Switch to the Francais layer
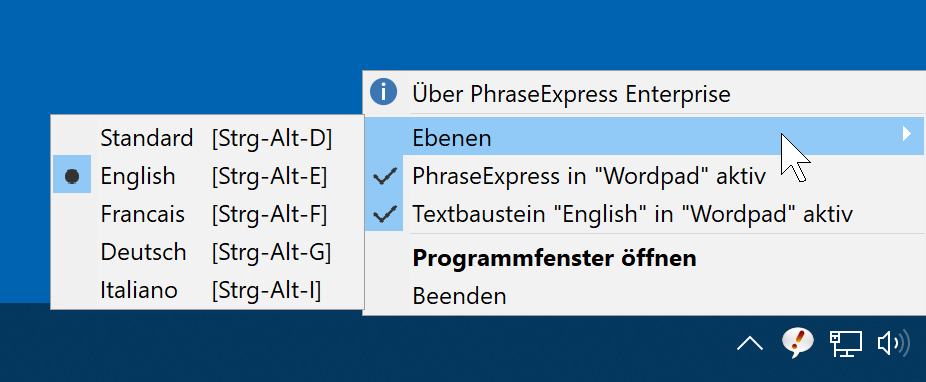The image size is (926, 382). pos(207,214)
